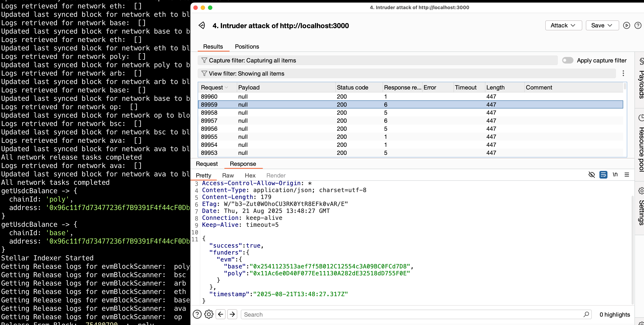This screenshot has height=325, width=644.
Task: Click the timestamp value in response JSON
Action: [300, 294]
